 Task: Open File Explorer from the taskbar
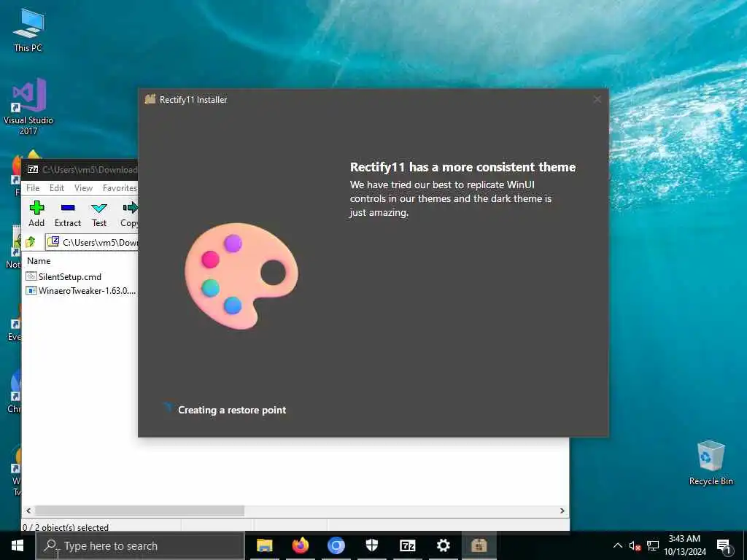tap(264, 545)
